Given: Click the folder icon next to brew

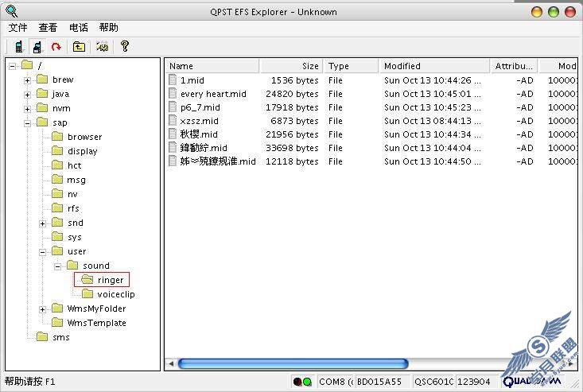Looking at the screenshot, I should click(42, 80).
